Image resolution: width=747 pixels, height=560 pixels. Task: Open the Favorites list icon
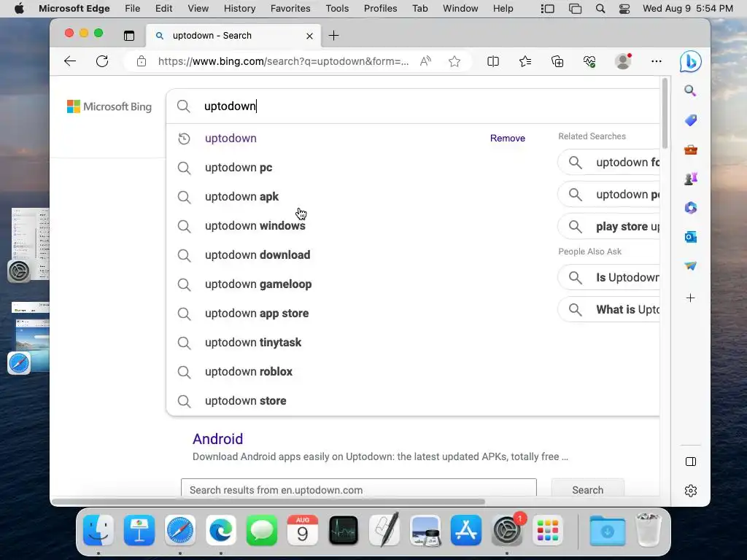point(525,61)
